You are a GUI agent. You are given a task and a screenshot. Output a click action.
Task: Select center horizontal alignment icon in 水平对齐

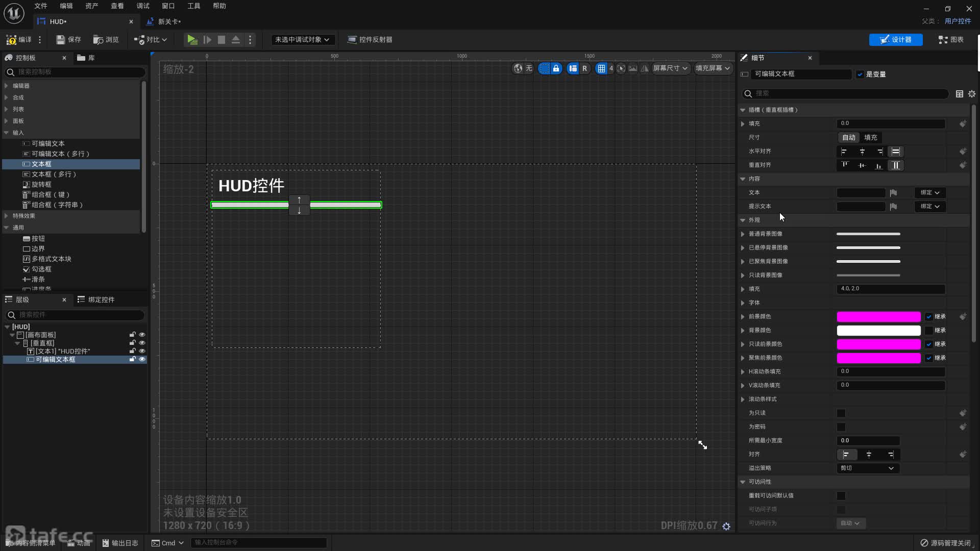862,152
